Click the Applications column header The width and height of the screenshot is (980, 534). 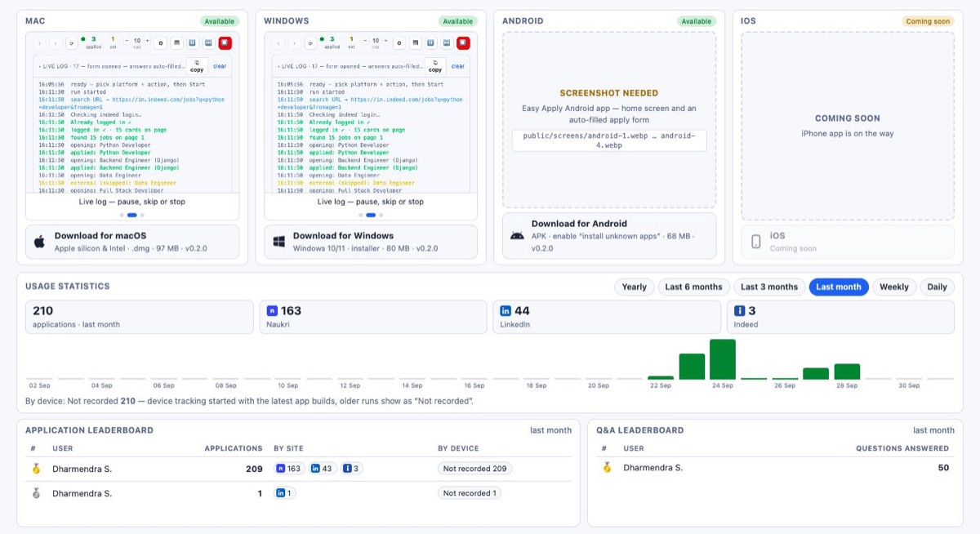[234, 448]
